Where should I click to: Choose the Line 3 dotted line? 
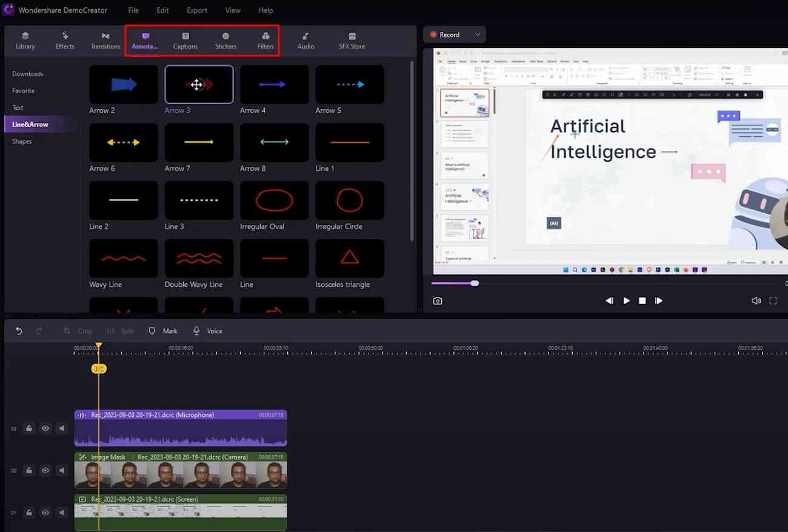[x=199, y=200]
